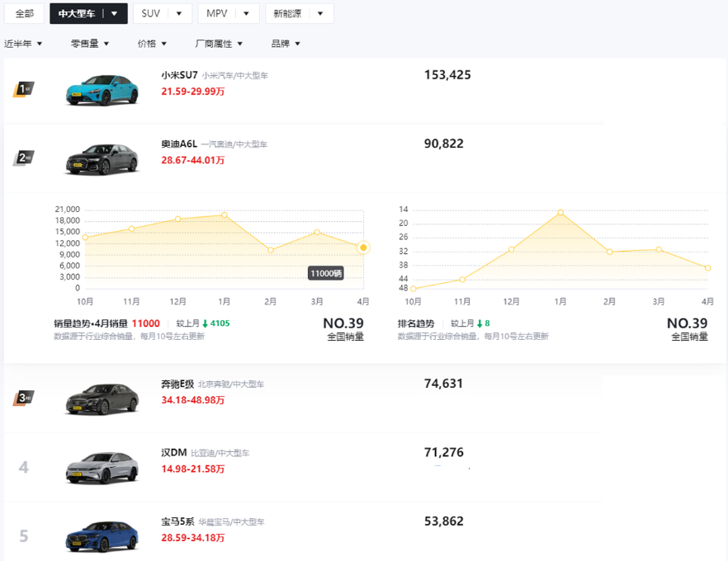Click the 90,822 sales figure

click(444, 144)
